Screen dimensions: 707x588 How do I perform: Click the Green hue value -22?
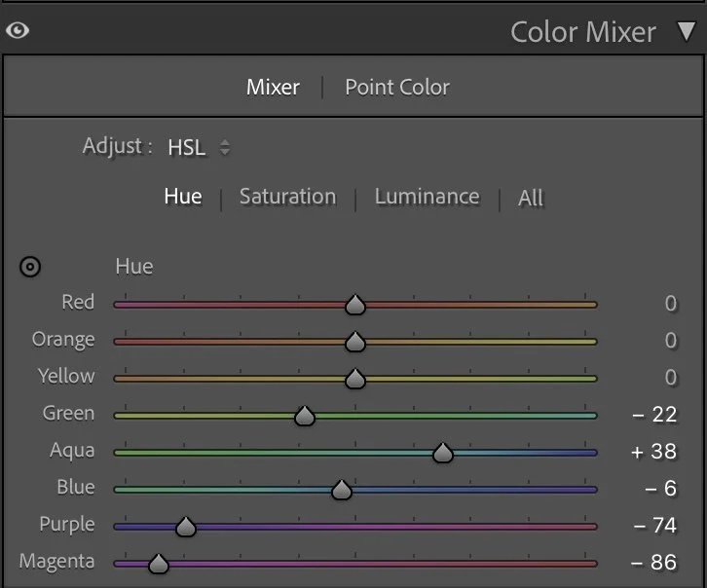[654, 415]
